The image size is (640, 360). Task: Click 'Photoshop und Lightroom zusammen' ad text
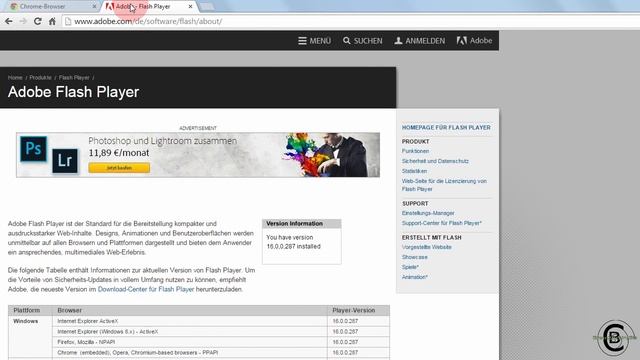[x=162, y=141]
